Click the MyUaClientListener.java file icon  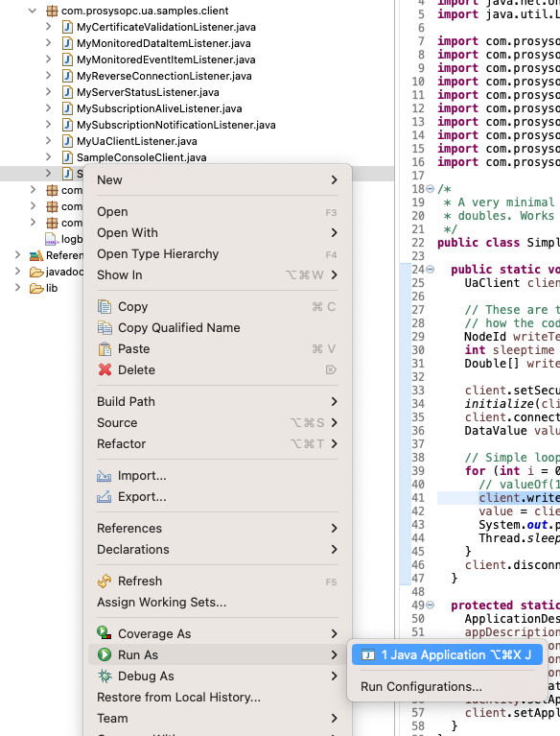[x=67, y=141]
